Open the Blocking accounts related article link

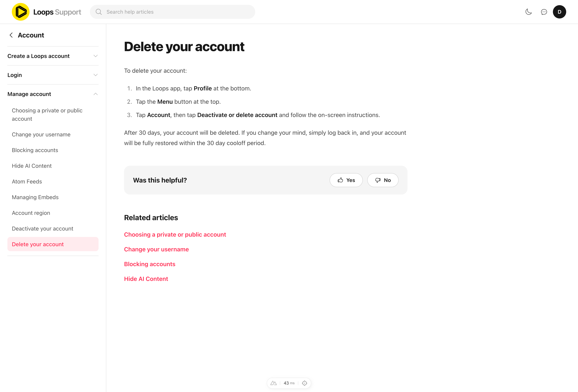point(149,264)
